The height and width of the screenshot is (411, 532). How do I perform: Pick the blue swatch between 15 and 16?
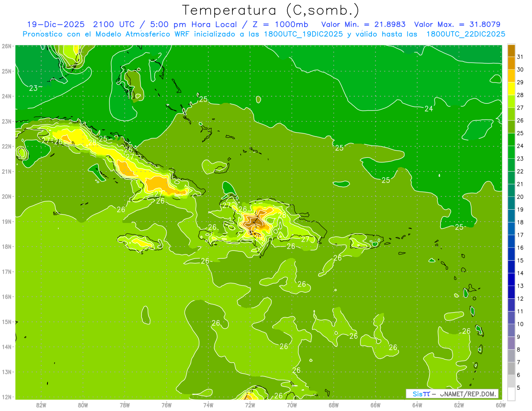pyautogui.click(x=511, y=254)
